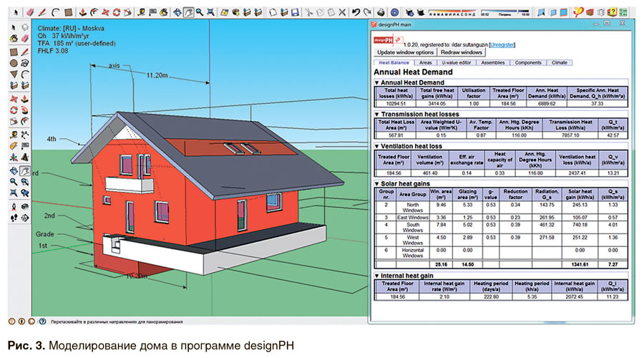Open the Components tab
644x358 pixels.
528,63
